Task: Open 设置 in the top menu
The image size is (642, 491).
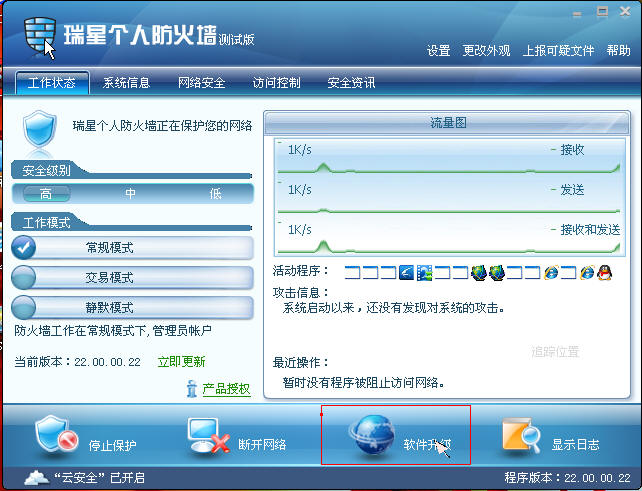Action: click(x=439, y=51)
